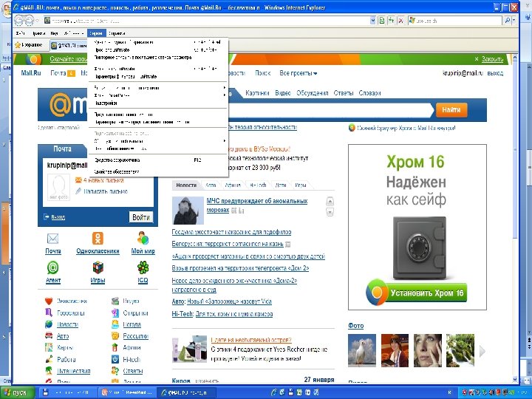Image resolution: width=532 pixels, height=399 pixels.
Task: Click Закрыть on the top banner
Action: [x=492, y=59]
